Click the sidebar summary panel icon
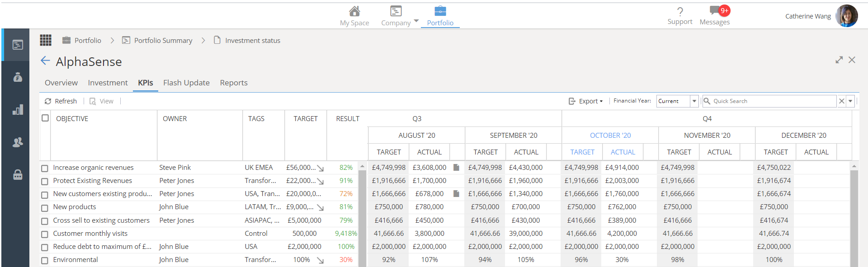 coord(18,45)
